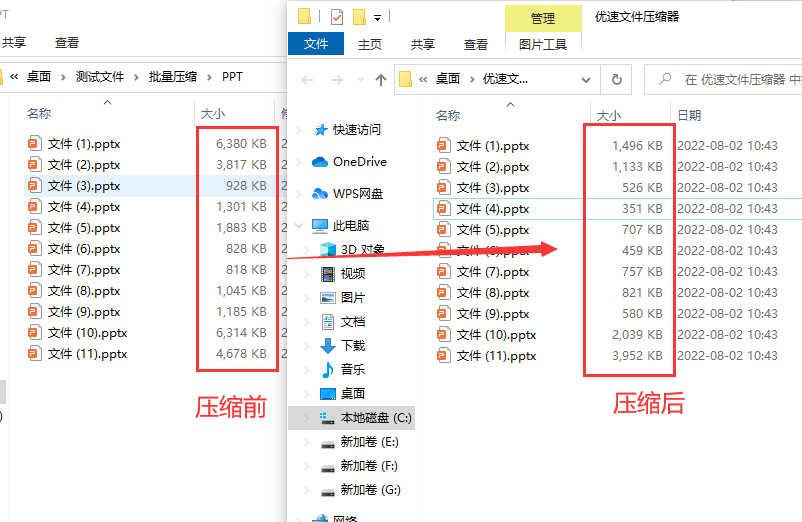This screenshot has width=802, height=522.
Task: Open 下载 folder in navigation pane
Action: point(353,346)
